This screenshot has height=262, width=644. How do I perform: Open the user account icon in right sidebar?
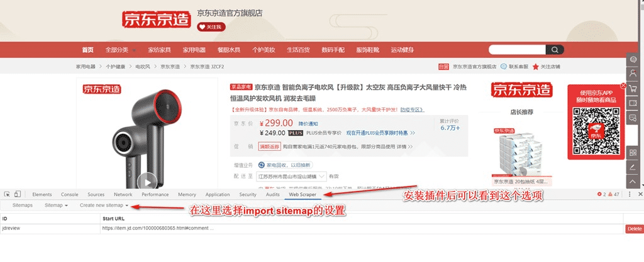633,74
